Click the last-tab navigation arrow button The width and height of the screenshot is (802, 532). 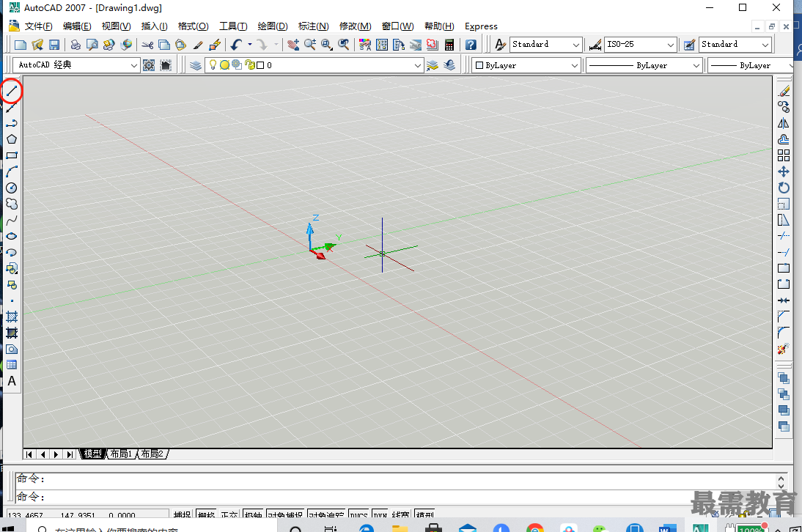70,454
